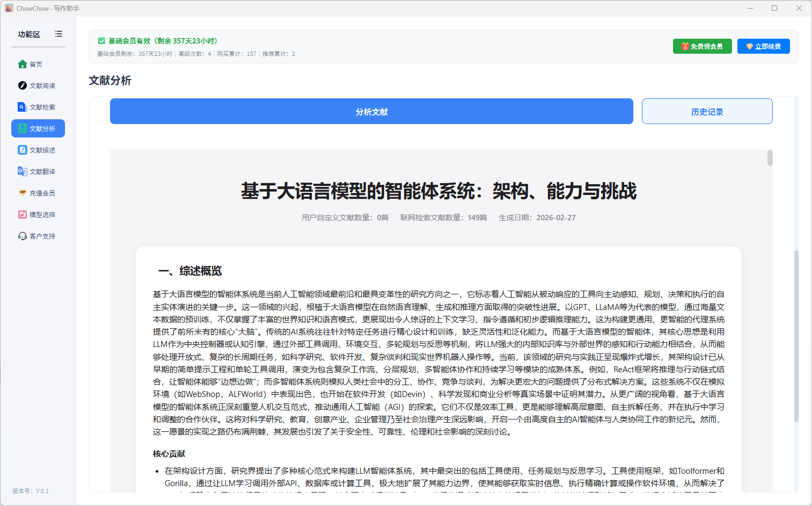812x506 pixels.
Task: Switch to the 历史记录 history tab
Action: pos(707,111)
